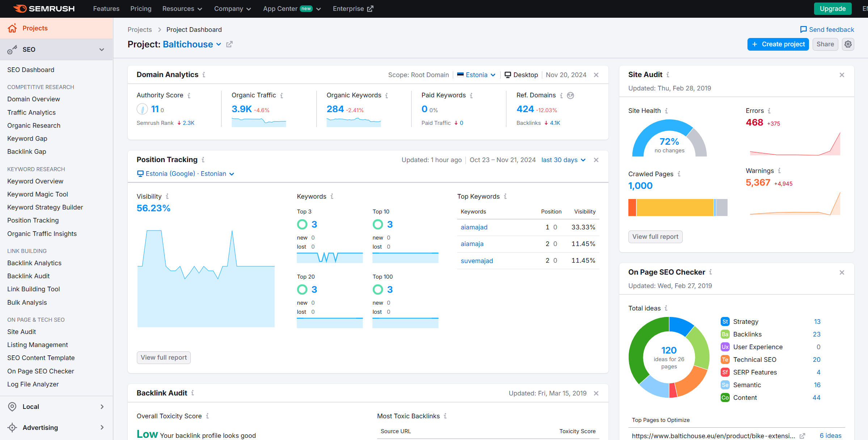868x440 pixels.
Task: Open Enterprise in top navigation
Action: [x=353, y=9]
